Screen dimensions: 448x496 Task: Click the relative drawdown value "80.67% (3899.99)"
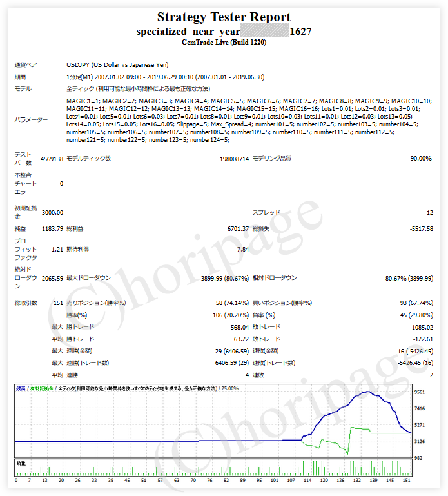point(409,279)
